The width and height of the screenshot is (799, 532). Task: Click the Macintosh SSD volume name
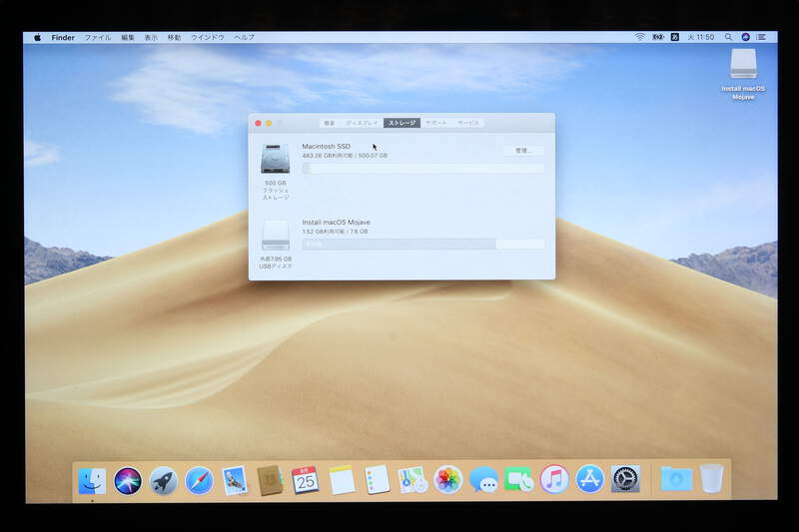click(x=327, y=146)
